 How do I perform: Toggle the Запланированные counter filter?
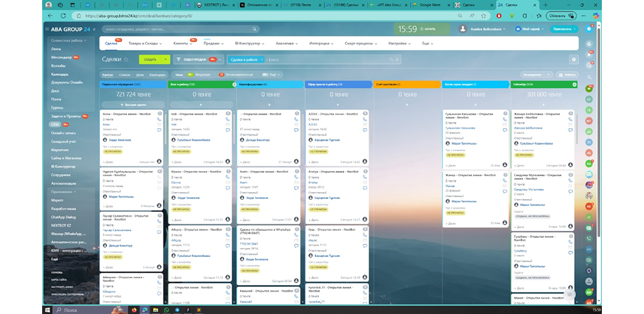click(x=236, y=75)
